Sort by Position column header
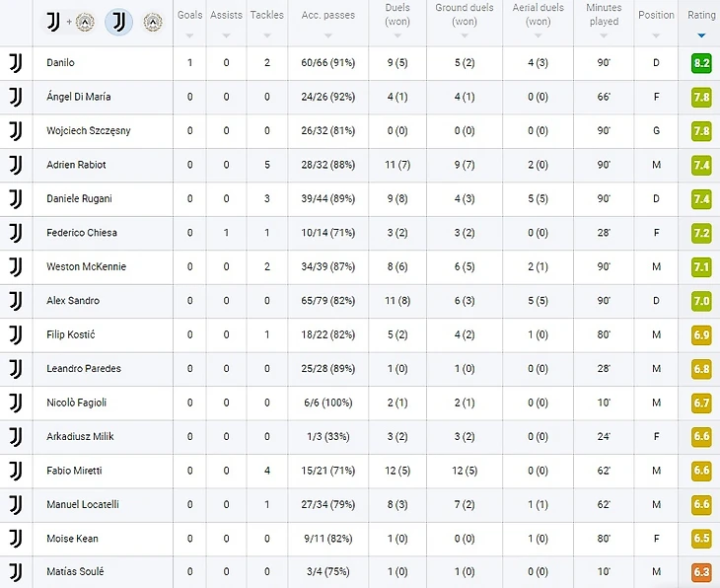Viewport: 720px width, 588px height. (656, 15)
